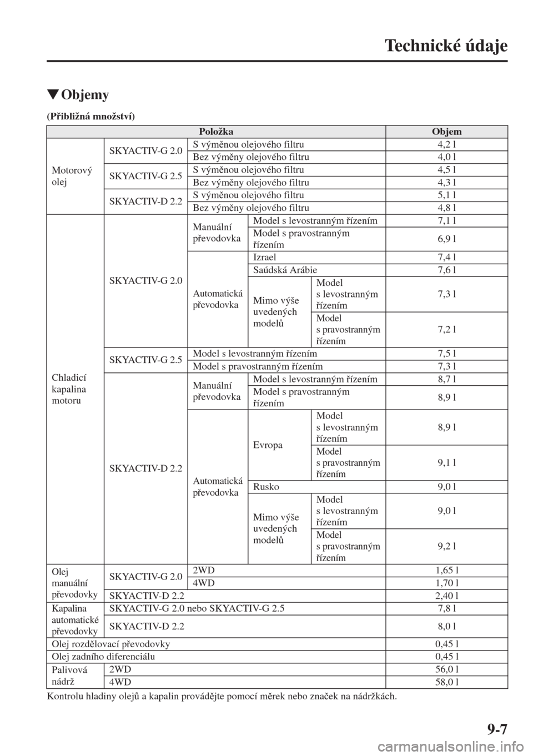This screenshot has width=533, height=756.
Task: Click the "9,2 l" volume cell
Action: click(x=446, y=547)
